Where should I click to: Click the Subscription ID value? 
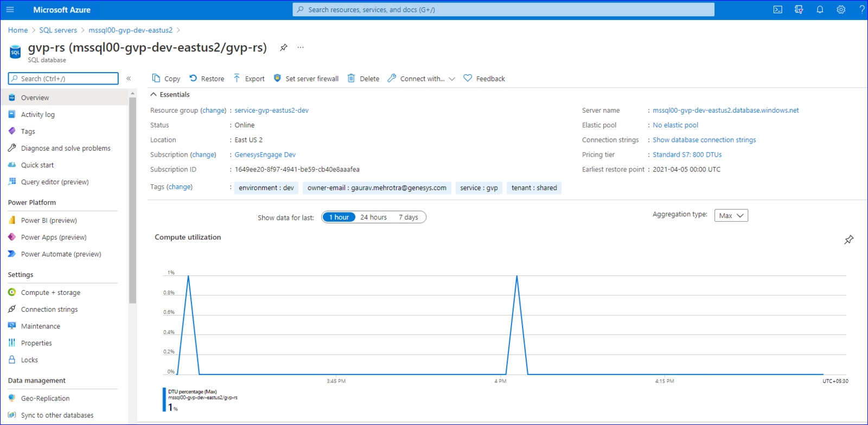point(297,170)
